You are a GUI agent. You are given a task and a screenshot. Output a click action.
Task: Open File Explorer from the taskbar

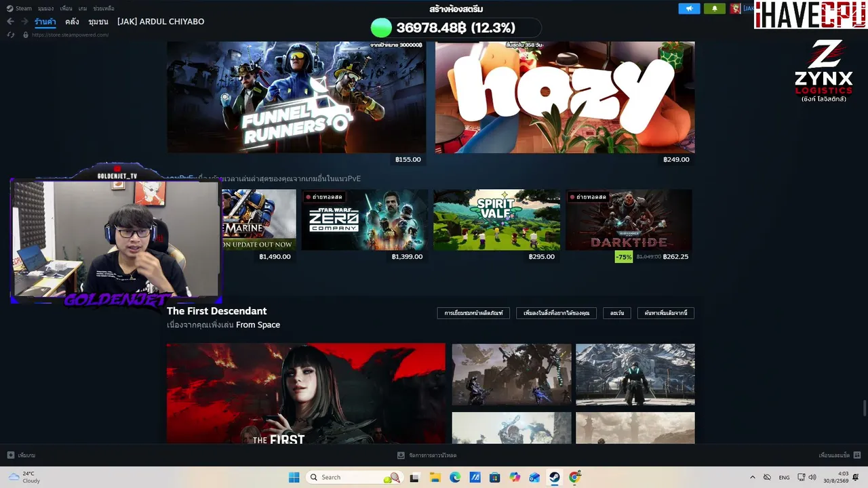(435, 477)
